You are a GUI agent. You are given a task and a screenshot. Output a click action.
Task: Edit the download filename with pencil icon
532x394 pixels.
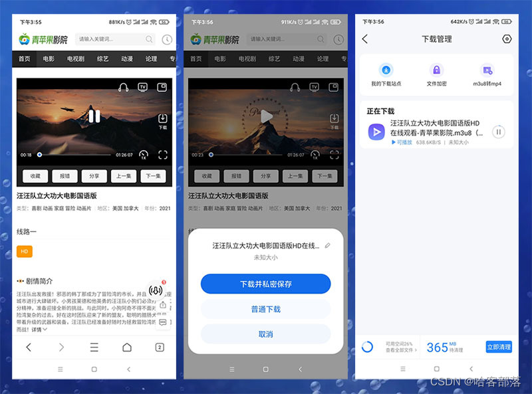tap(327, 245)
